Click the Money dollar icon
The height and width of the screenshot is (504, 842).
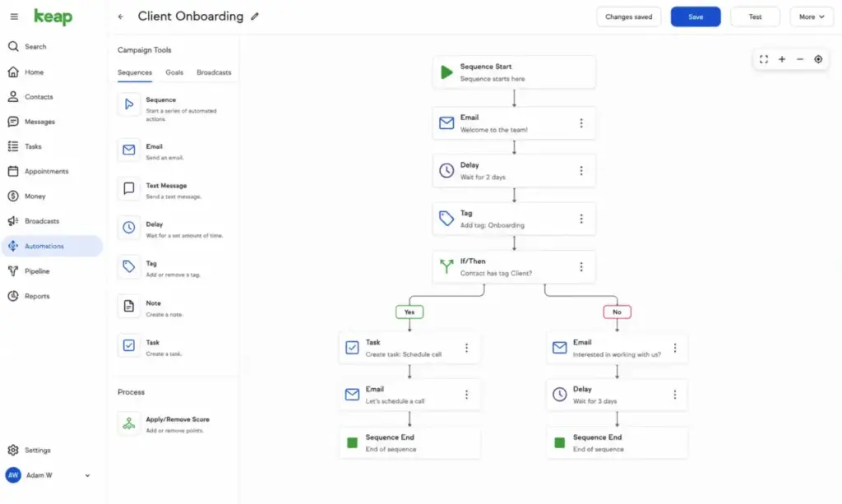13,196
